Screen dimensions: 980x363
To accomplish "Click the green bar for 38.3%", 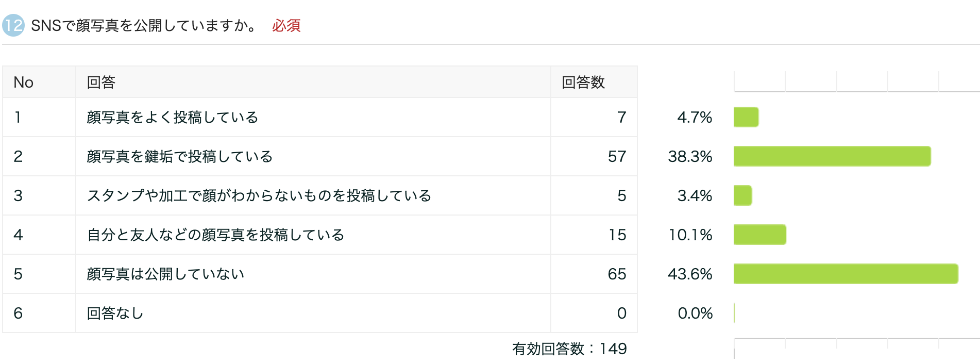I will [x=832, y=156].
